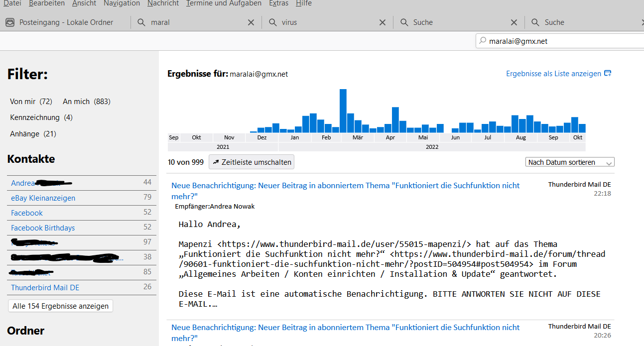Open first "Neue Benachrichtigung" message result
The width and height of the screenshot is (644, 346).
(345, 186)
